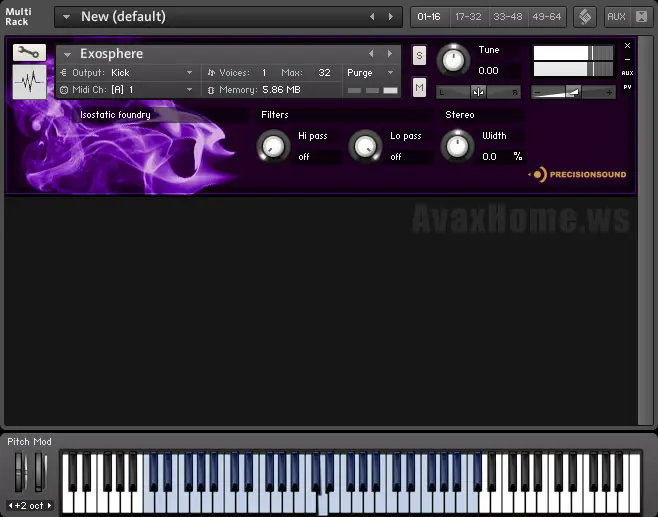Switch to next instrument beside Exosphere
This screenshot has height=517, width=658.
[390, 54]
